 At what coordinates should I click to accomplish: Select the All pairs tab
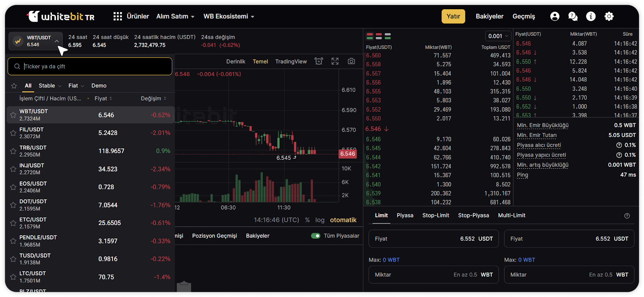tap(28, 86)
